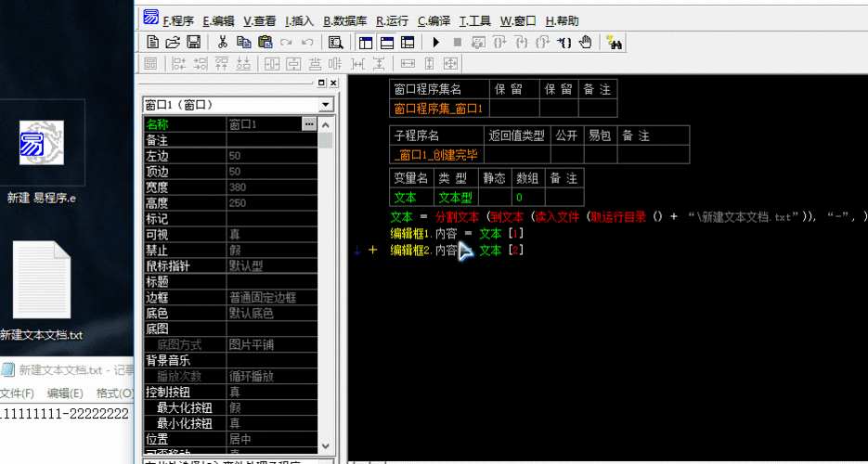Open the T.工具 menu
The height and width of the screenshot is (464, 868).
point(474,20)
